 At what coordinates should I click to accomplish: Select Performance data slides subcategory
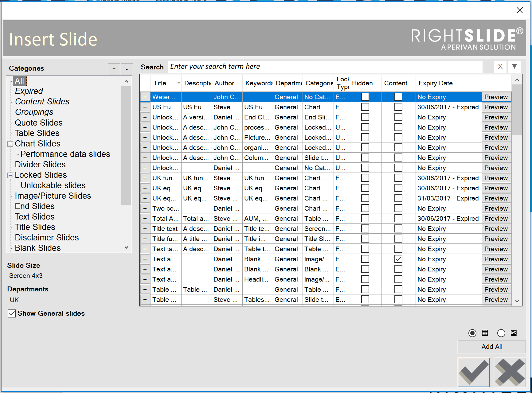click(65, 154)
